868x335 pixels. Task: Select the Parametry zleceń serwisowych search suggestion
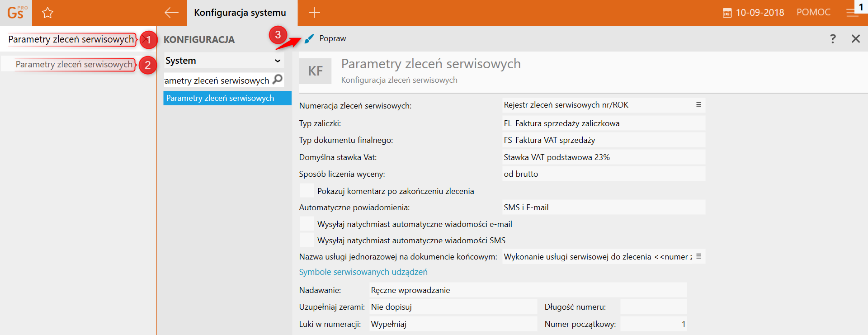74,64
